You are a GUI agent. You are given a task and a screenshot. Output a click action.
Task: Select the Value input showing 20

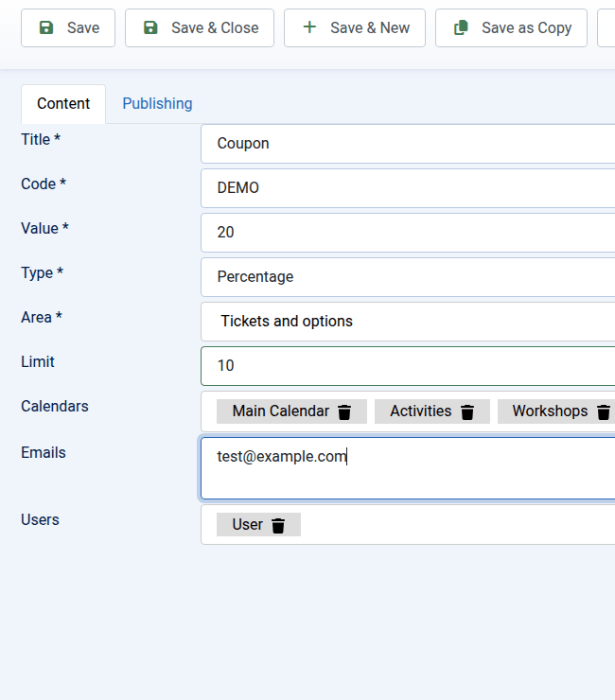(408, 233)
